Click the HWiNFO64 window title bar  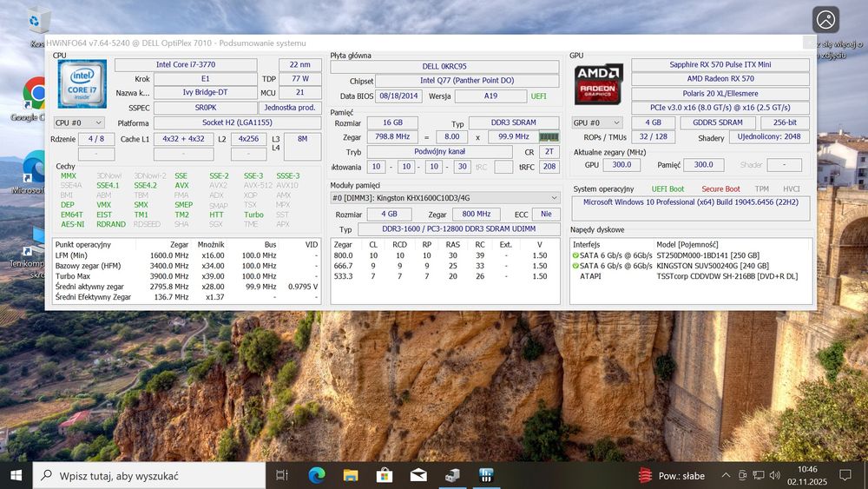pos(424,43)
